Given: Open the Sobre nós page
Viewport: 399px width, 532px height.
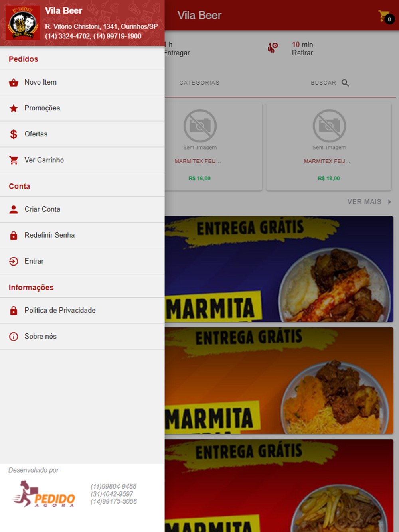Looking at the screenshot, I should pos(82,337).
